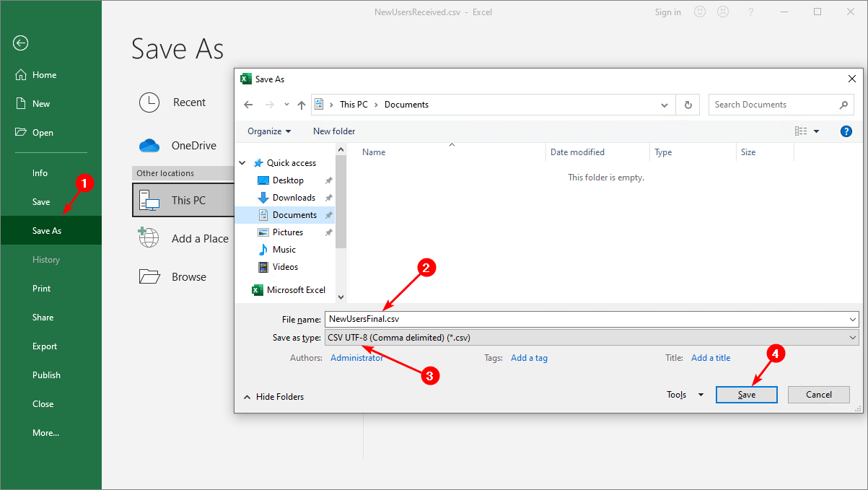
Task: Open Help via the blue question mark icon
Action: click(x=846, y=131)
